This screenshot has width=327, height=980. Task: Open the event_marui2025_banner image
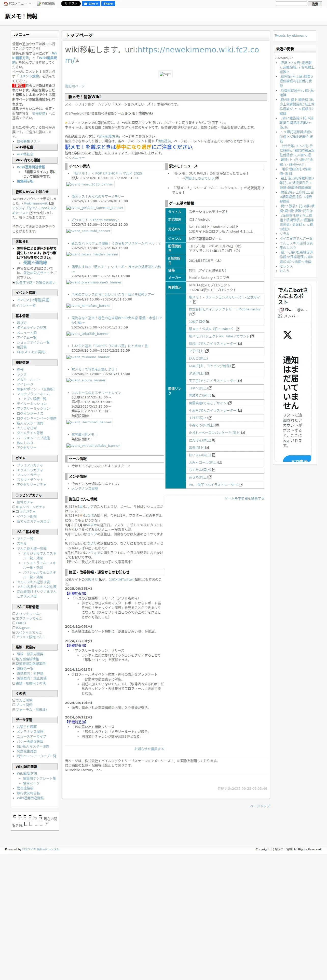(x=90, y=184)
